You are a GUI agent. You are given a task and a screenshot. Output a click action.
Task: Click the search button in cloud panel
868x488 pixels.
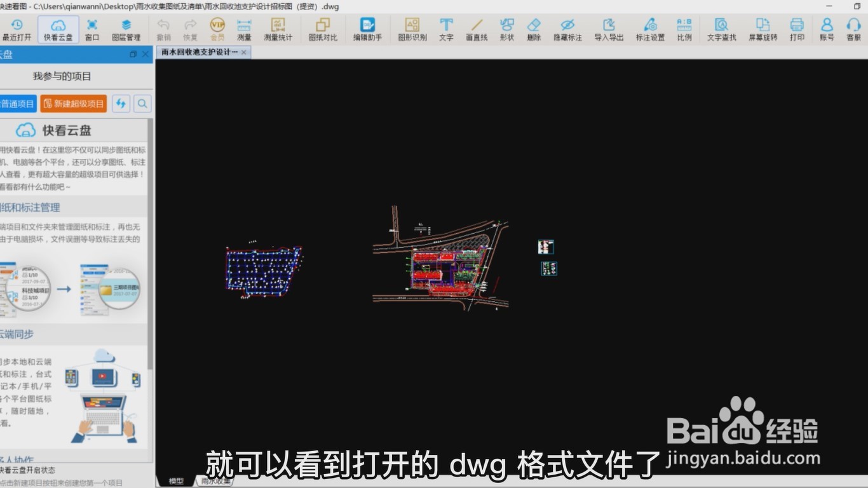(x=142, y=104)
